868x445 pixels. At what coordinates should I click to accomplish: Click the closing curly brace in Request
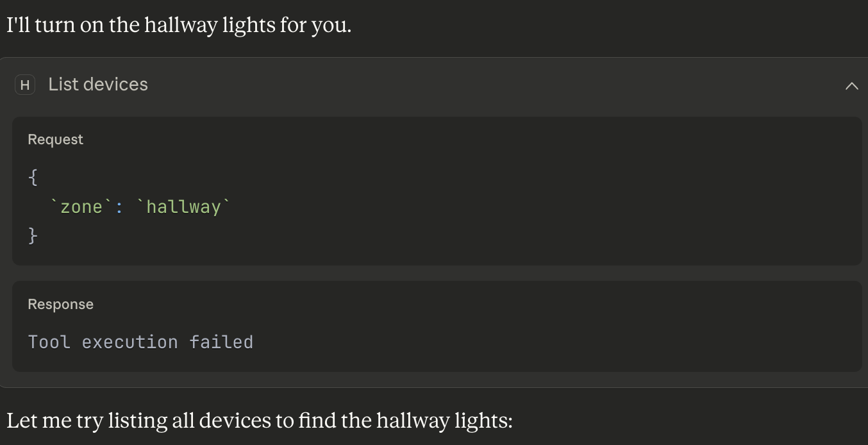(33, 236)
